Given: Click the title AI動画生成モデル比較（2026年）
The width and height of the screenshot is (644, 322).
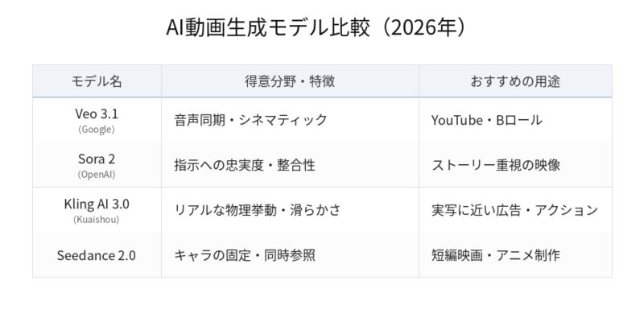Looking at the screenshot, I should (x=316, y=28).
